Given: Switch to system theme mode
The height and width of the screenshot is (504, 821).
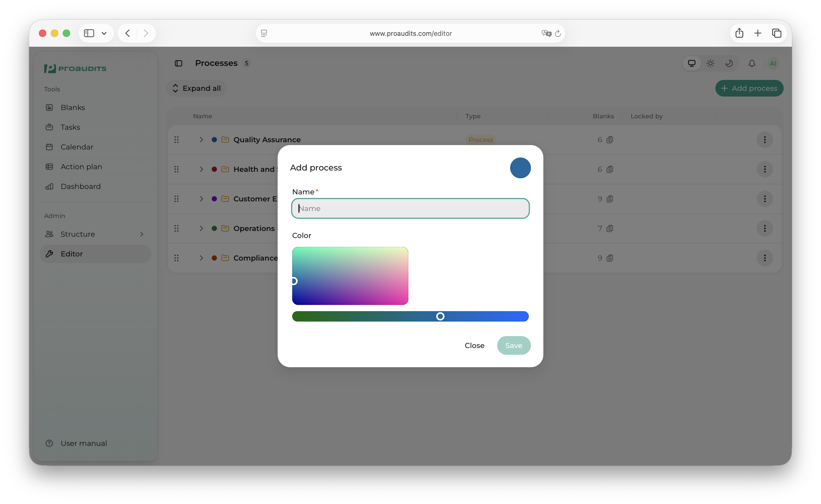Looking at the screenshot, I should point(692,63).
